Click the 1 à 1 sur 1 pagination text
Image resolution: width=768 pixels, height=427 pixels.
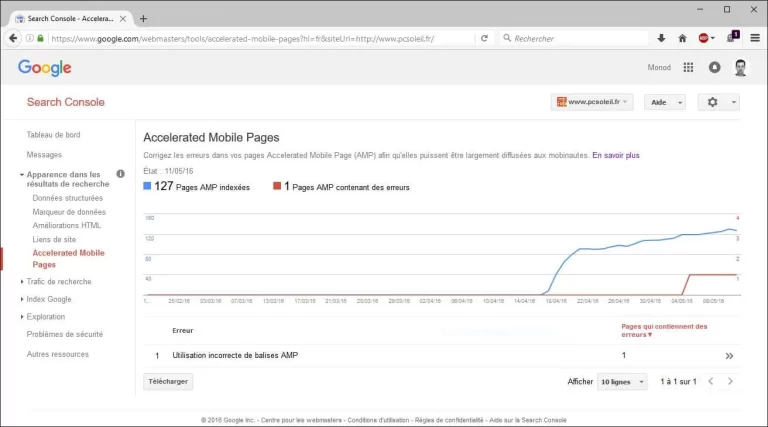pos(678,381)
